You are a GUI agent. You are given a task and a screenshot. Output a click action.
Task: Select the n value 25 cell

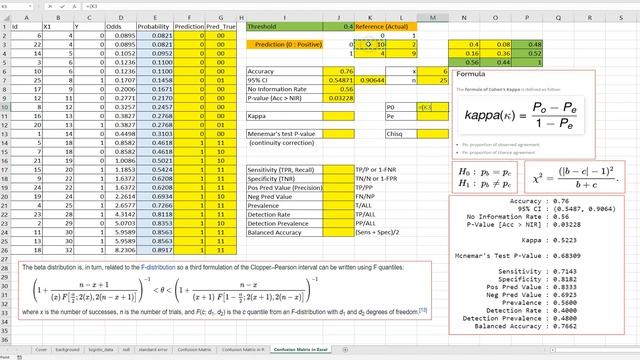coord(433,80)
